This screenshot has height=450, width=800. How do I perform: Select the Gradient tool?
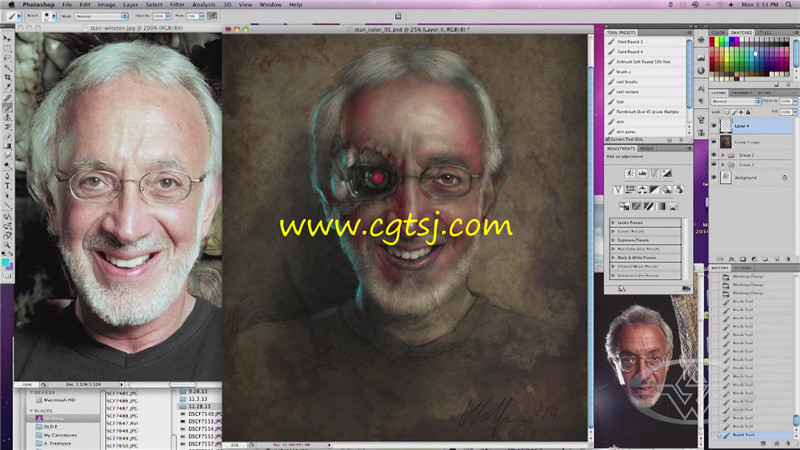(7, 147)
